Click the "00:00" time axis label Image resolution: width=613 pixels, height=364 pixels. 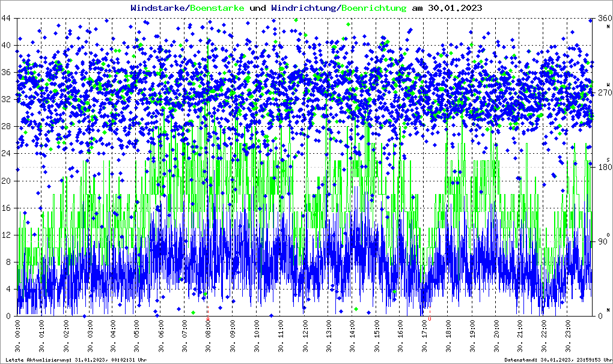point(17,329)
